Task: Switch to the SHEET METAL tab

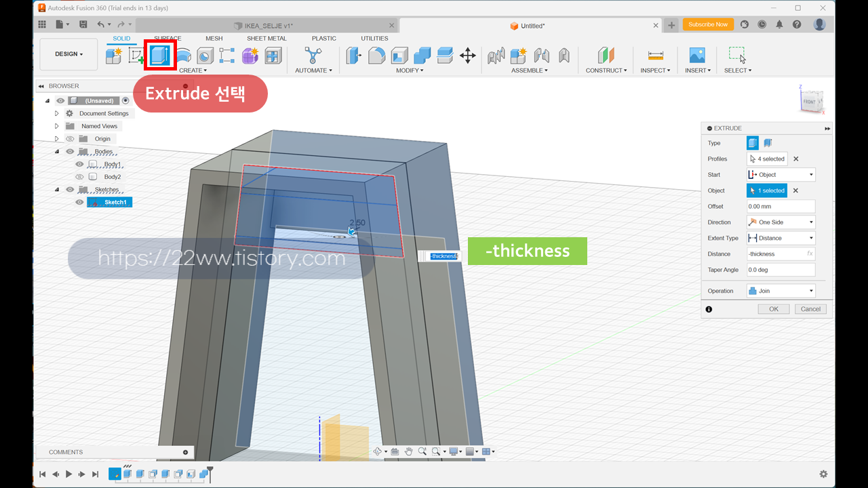Action: 267,39
